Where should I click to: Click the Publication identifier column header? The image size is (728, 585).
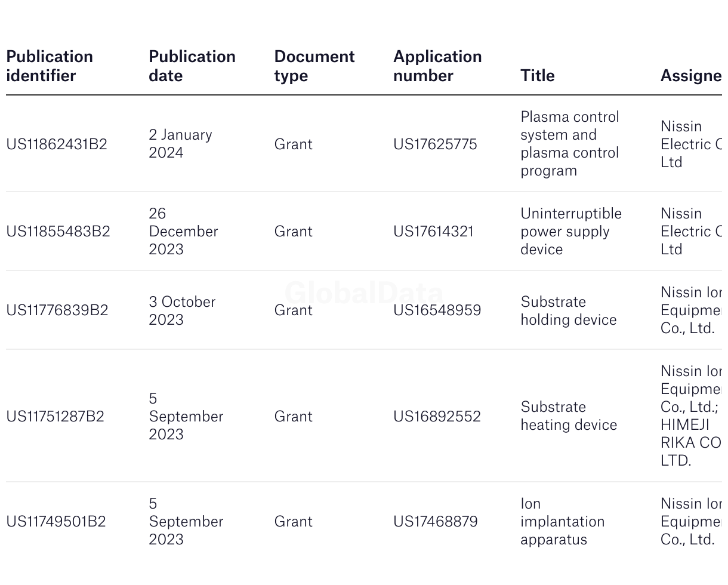[50, 66]
